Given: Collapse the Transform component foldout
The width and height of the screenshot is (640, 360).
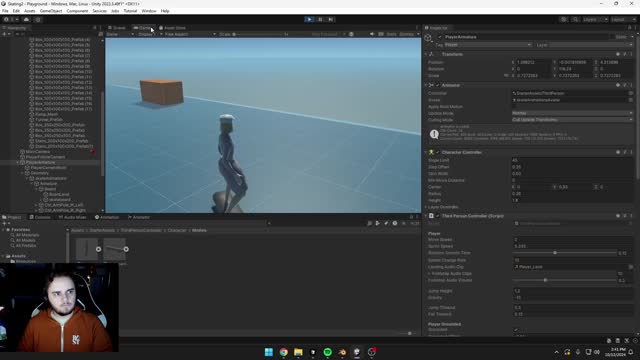Looking at the screenshot, I should 426,54.
